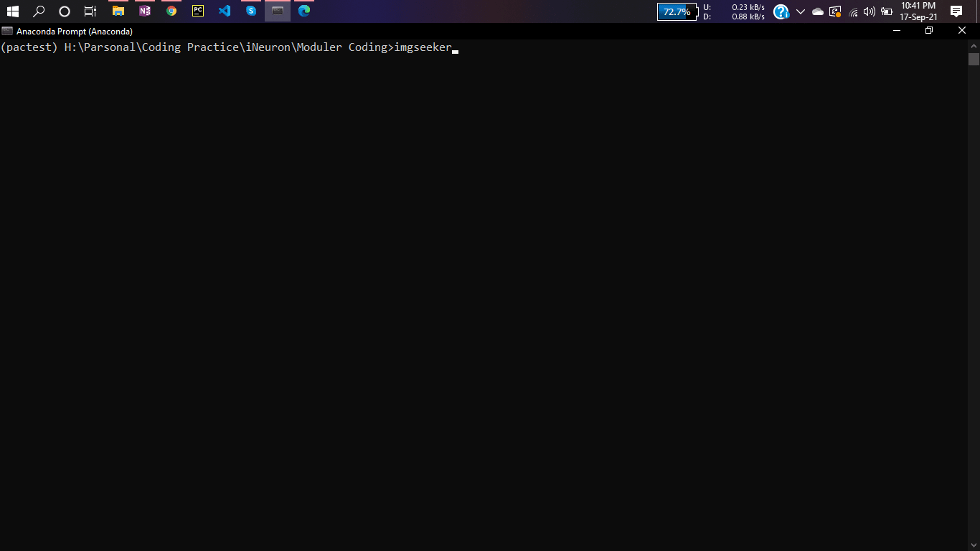Open Windows Search from the taskbar
Image resolution: width=980 pixels, height=551 pixels.
(39, 11)
